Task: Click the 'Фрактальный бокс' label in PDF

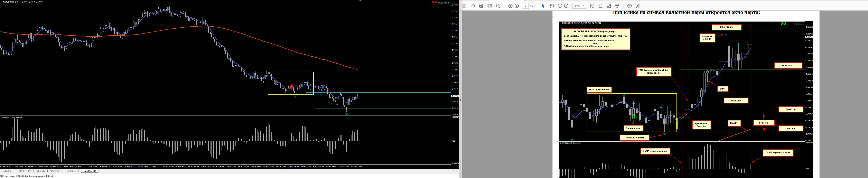Action: tap(599, 90)
